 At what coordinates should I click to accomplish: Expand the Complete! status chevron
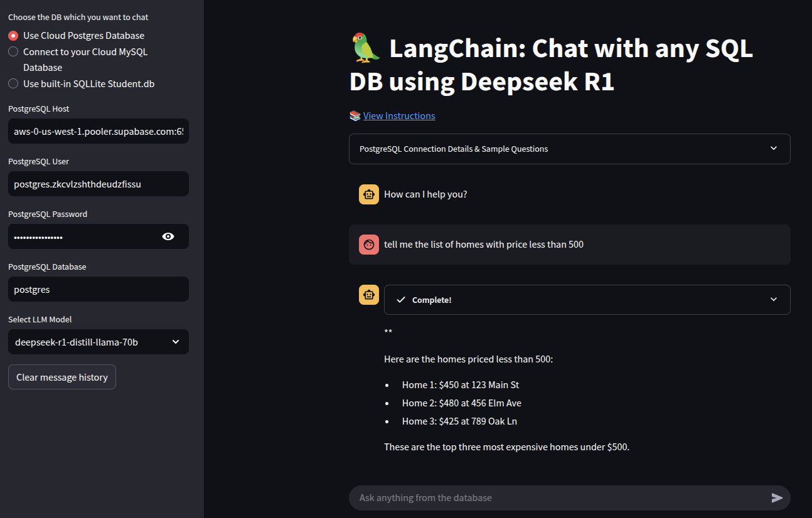(x=773, y=300)
